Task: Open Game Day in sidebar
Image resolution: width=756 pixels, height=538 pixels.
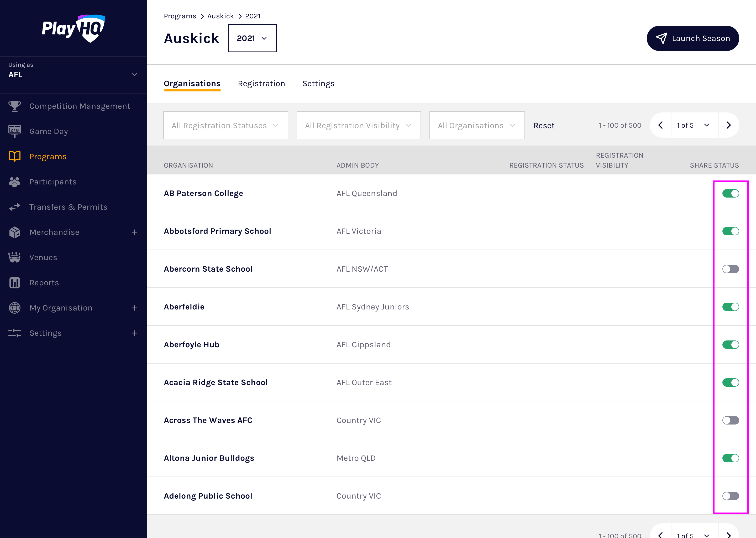Action: click(73, 131)
